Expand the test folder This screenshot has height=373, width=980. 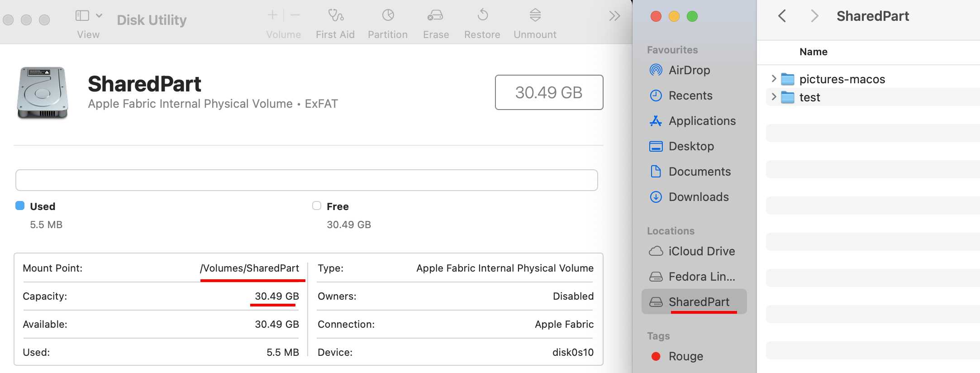(x=774, y=96)
